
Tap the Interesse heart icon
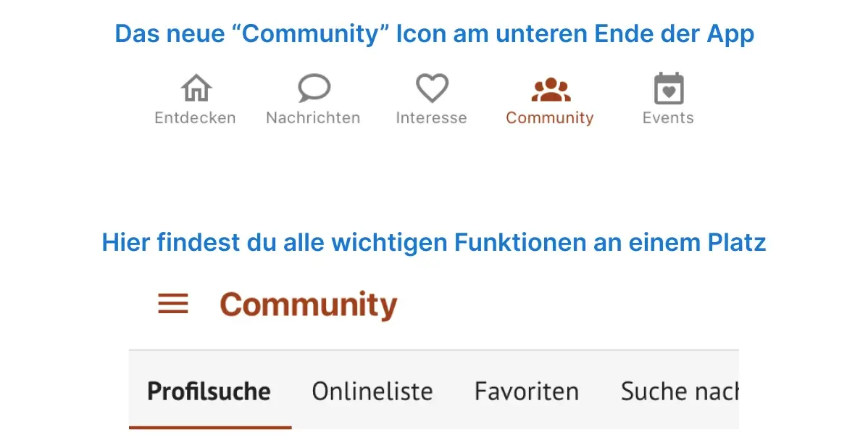(x=432, y=88)
